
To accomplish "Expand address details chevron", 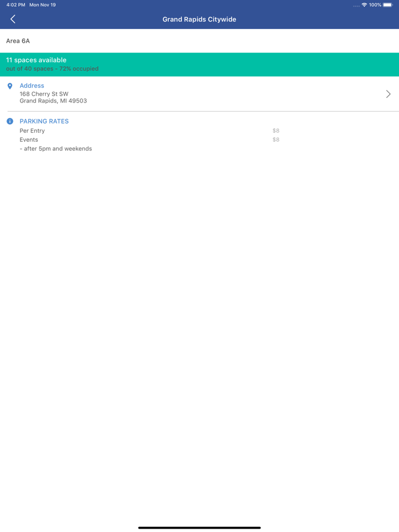I will tap(388, 94).
